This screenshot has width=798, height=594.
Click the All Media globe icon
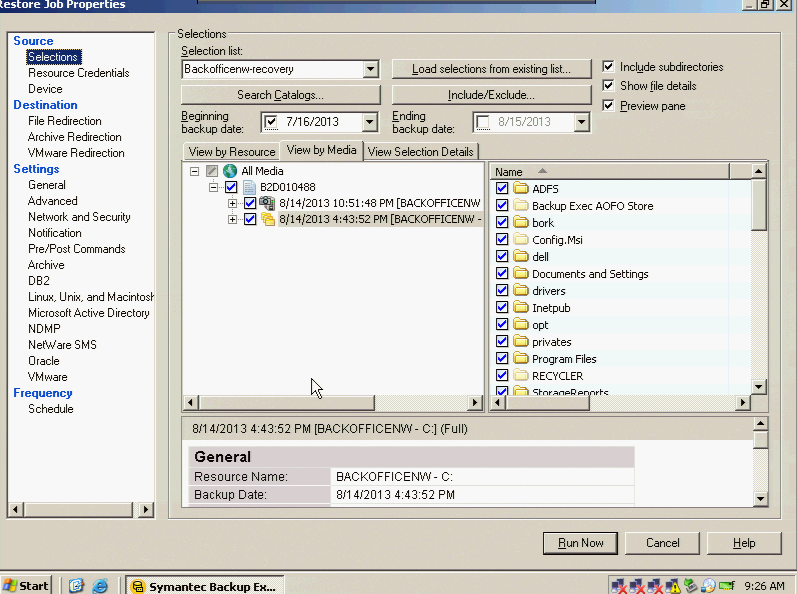[x=230, y=171]
